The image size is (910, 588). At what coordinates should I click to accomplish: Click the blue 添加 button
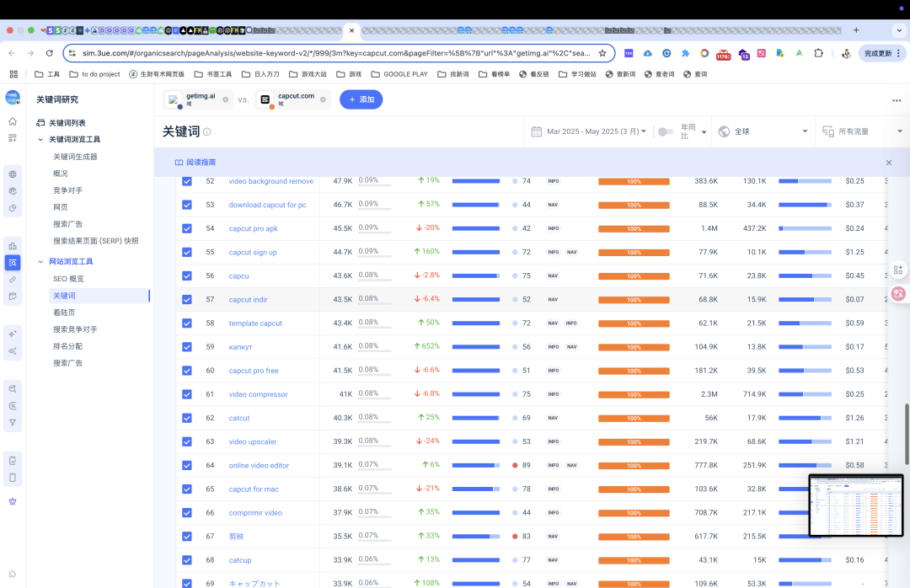point(361,100)
